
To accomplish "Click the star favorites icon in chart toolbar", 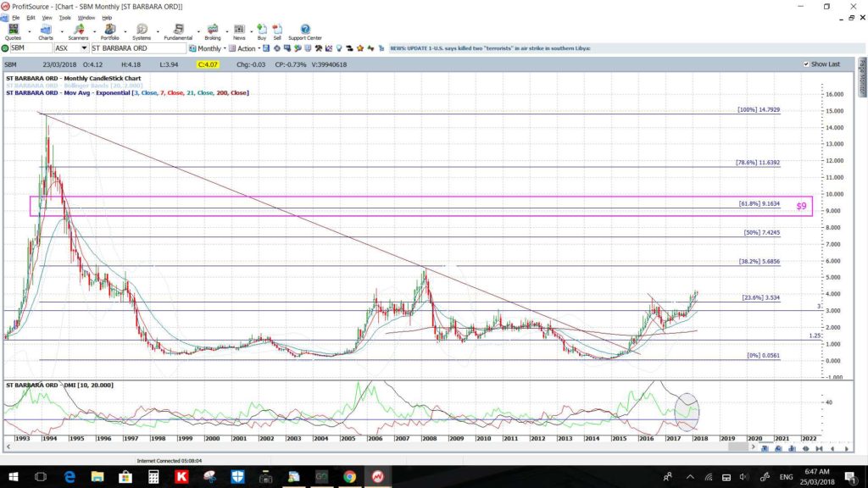I will click(359, 48).
